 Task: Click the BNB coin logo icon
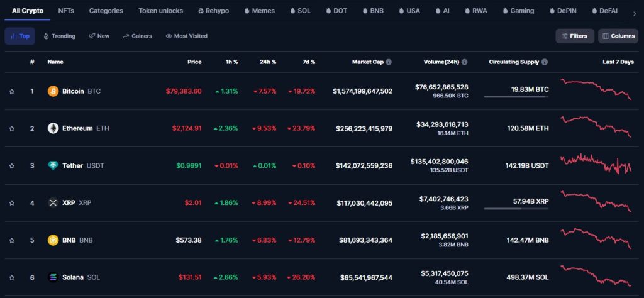click(x=53, y=240)
